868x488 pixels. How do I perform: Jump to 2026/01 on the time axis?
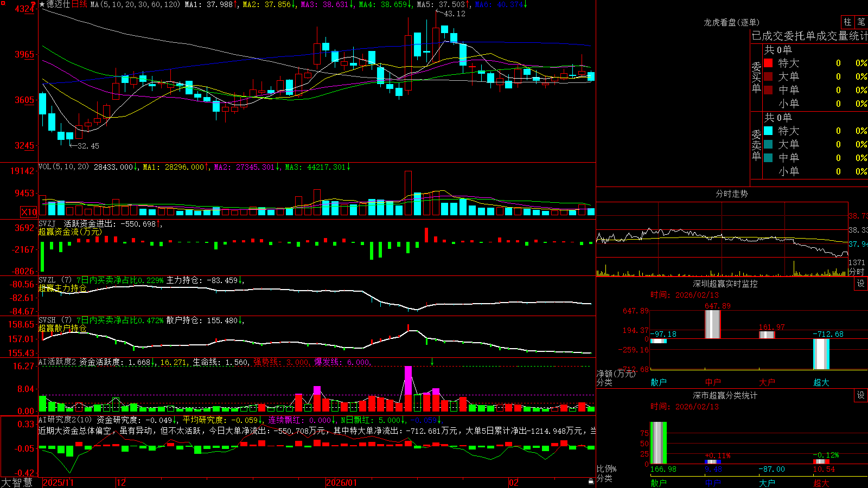(x=342, y=483)
